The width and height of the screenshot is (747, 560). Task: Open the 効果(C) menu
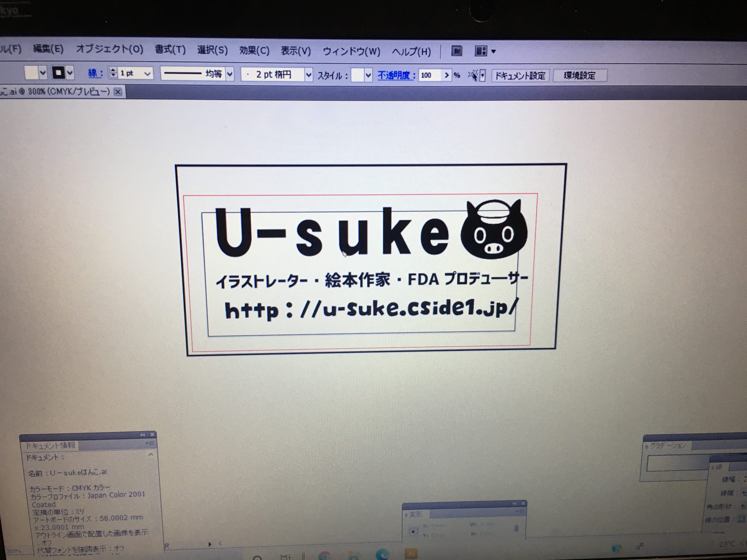point(254,51)
